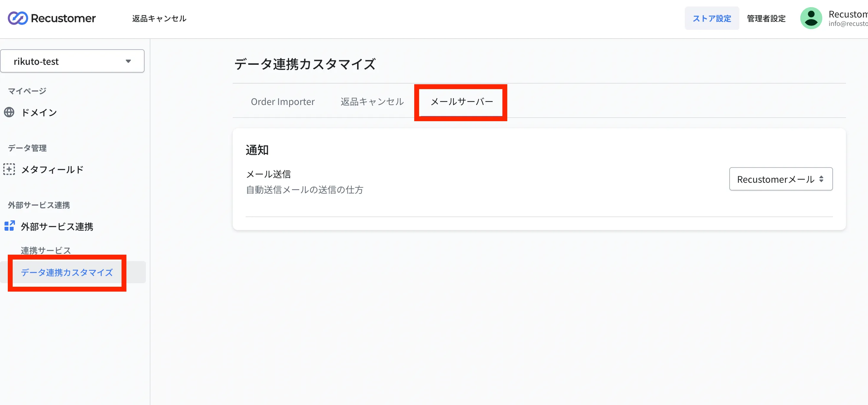Expand the Recustomerメール send method dropdown

[x=781, y=179]
